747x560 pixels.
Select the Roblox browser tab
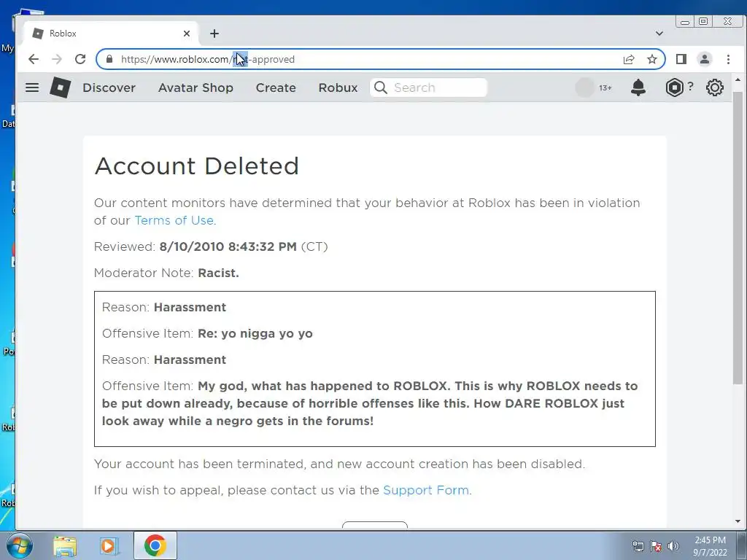click(x=111, y=34)
